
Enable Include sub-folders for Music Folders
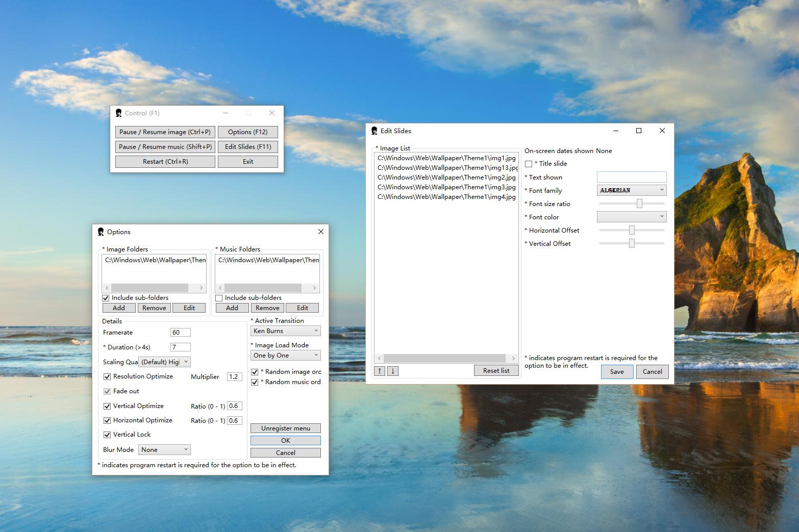(219, 298)
